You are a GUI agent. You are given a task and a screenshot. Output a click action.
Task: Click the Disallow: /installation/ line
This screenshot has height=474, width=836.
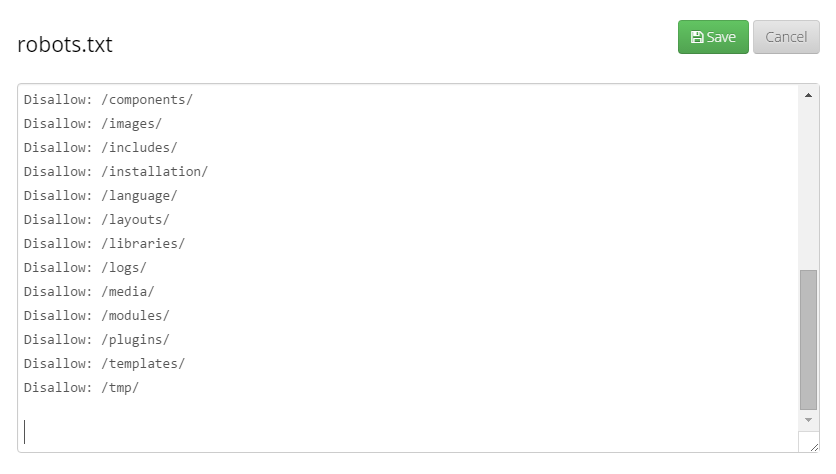tap(116, 172)
